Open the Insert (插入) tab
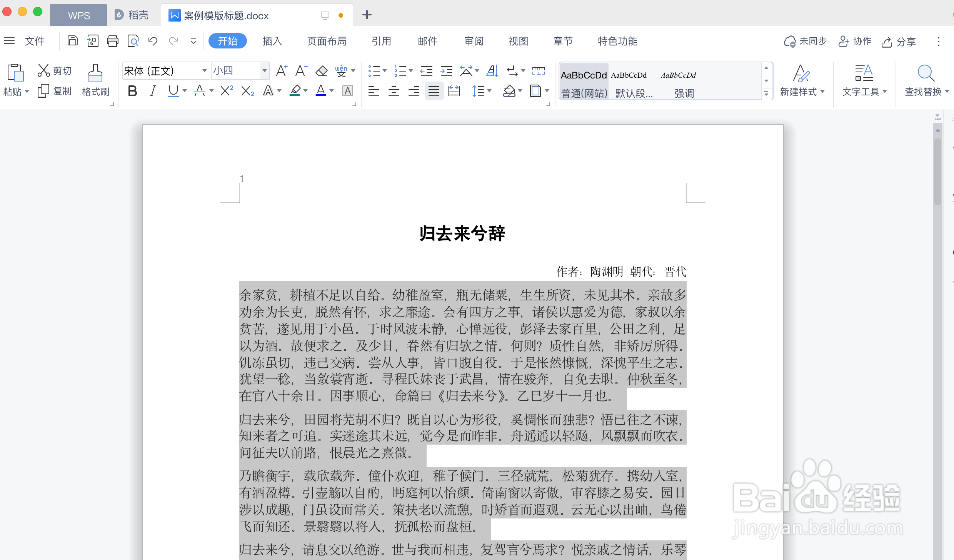 click(x=272, y=41)
